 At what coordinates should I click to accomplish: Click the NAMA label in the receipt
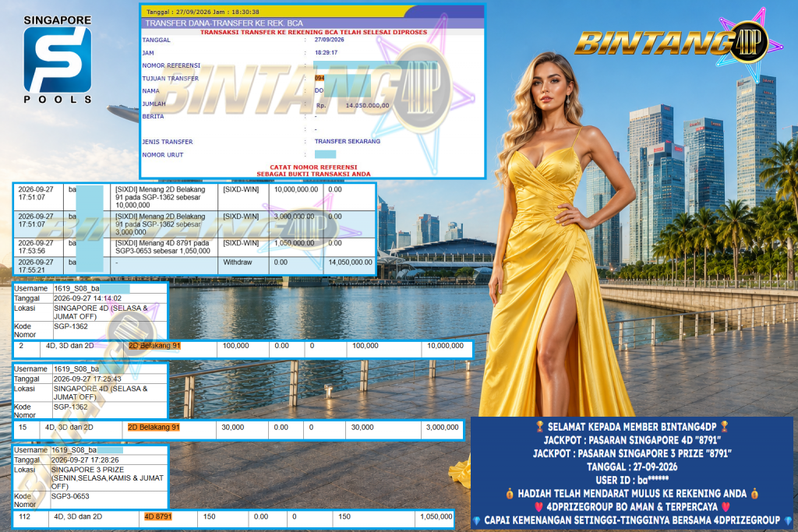150,91
